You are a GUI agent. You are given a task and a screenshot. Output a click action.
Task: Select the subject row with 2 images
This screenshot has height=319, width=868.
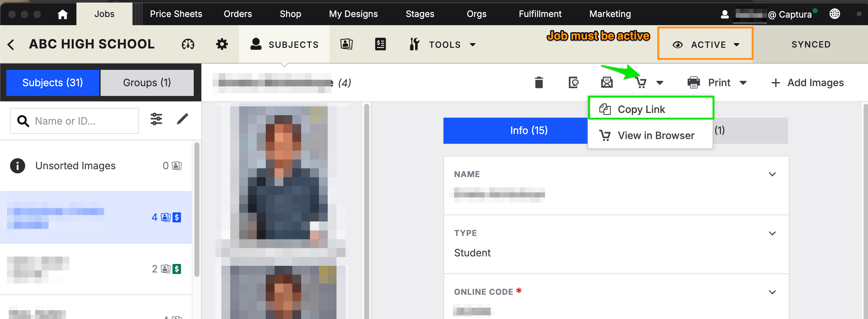[x=96, y=269]
